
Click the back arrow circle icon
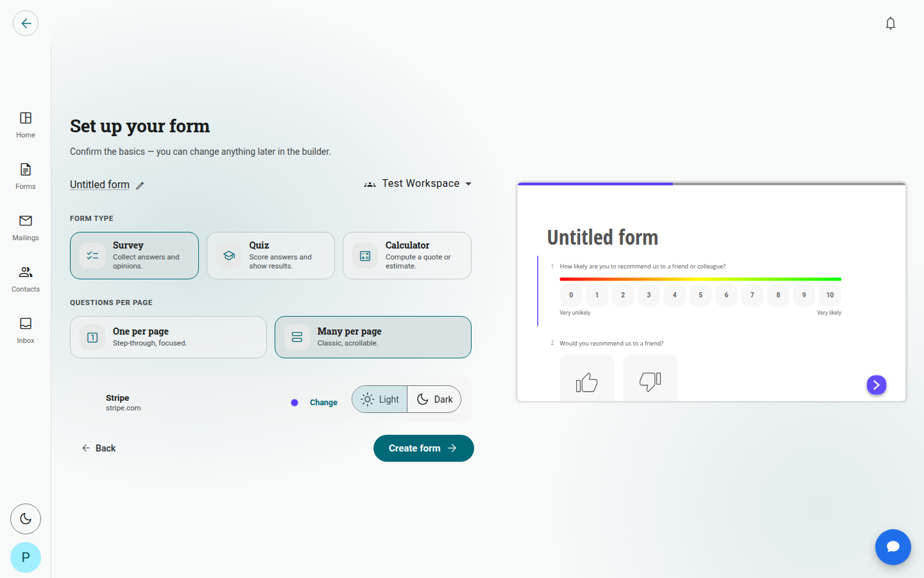26,23
